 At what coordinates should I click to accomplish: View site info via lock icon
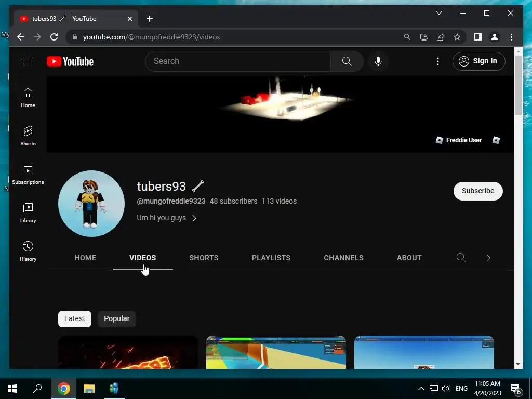(75, 37)
